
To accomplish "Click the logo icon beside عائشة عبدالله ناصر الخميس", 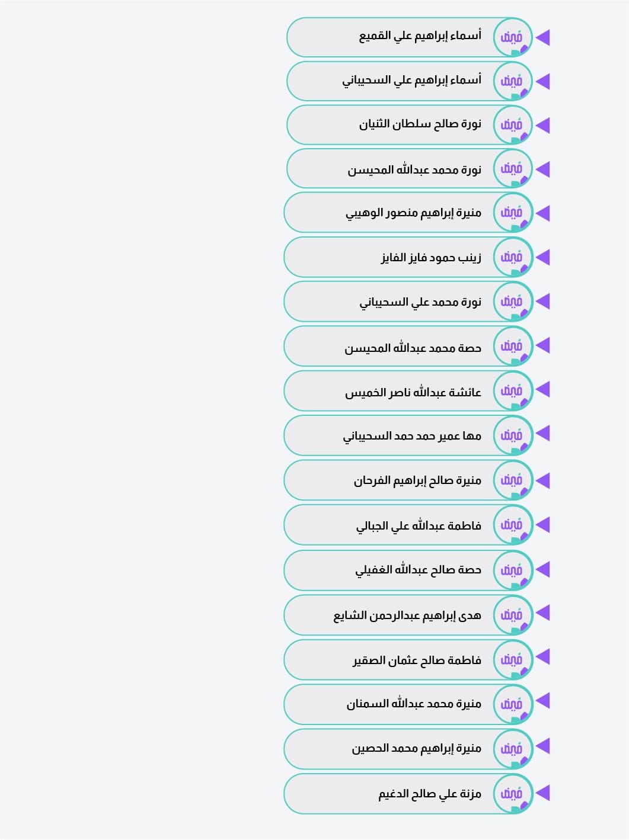I will [x=513, y=391].
